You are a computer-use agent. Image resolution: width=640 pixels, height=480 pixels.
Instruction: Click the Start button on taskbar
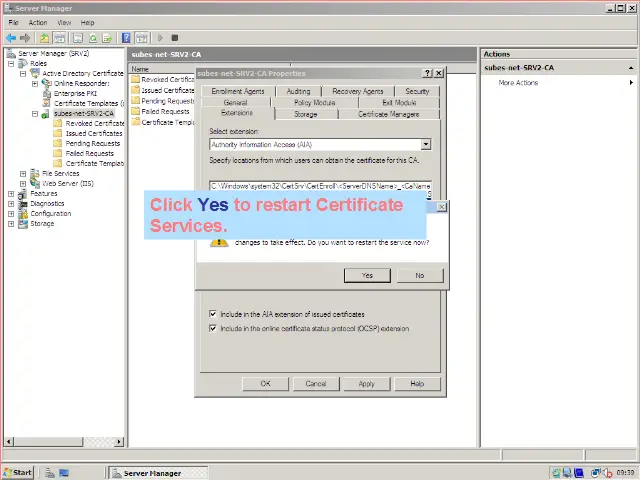click(18, 472)
